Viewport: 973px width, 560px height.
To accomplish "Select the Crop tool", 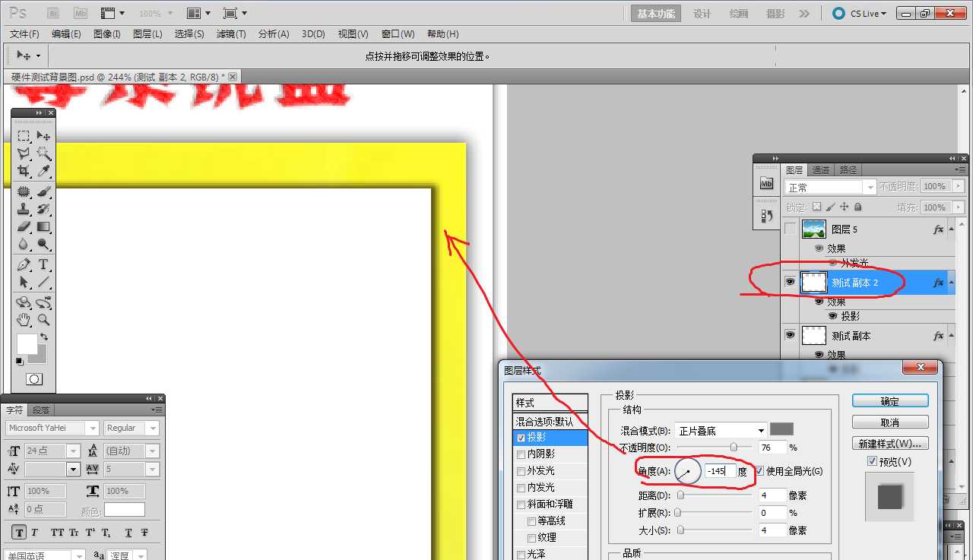I will [24, 171].
